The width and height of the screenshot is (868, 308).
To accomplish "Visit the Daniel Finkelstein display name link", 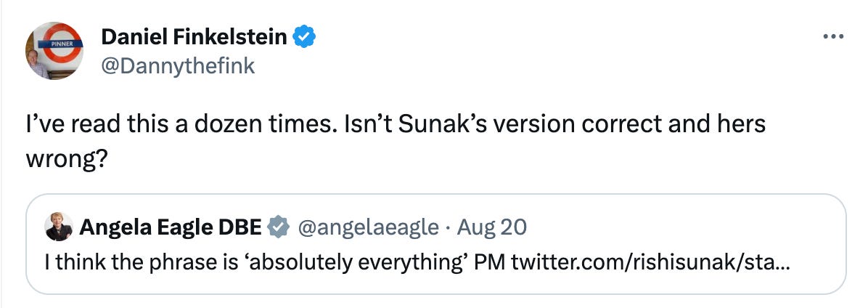I will [x=194, y=36].
